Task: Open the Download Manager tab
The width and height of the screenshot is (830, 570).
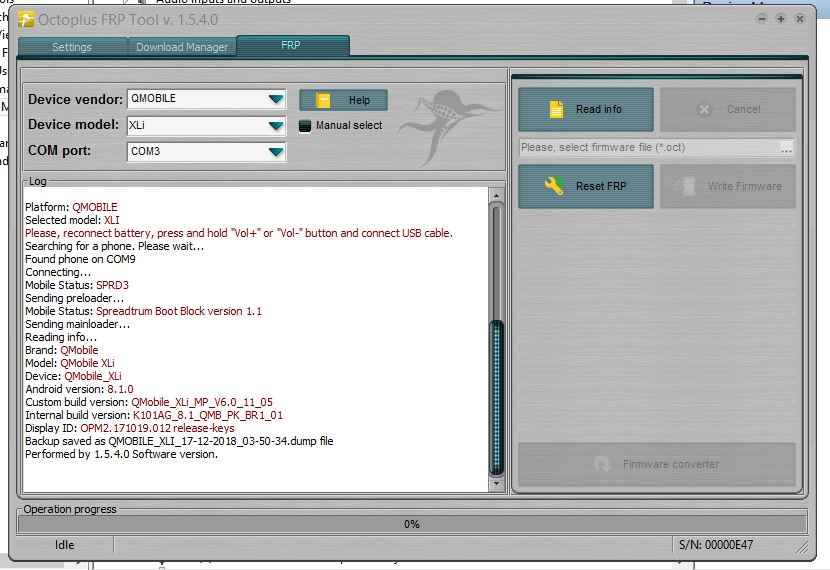Action: pyautogui.click(x=182, y=47)
